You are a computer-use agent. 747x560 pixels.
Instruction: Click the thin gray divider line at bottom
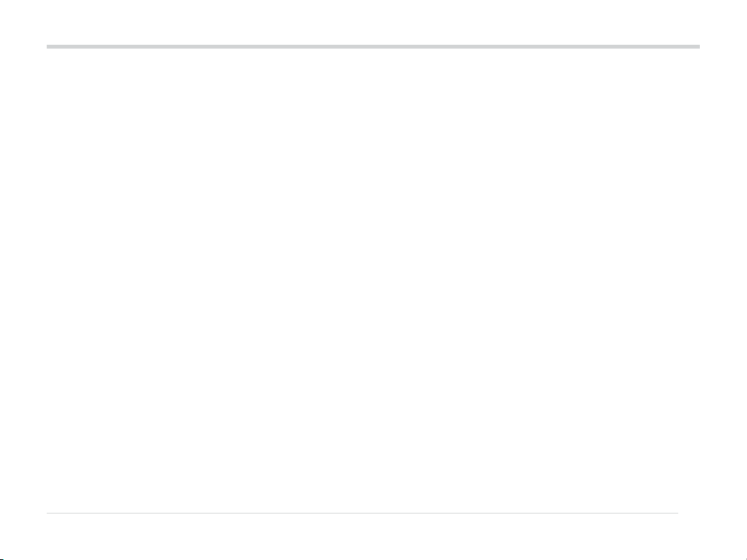point(363,513)
